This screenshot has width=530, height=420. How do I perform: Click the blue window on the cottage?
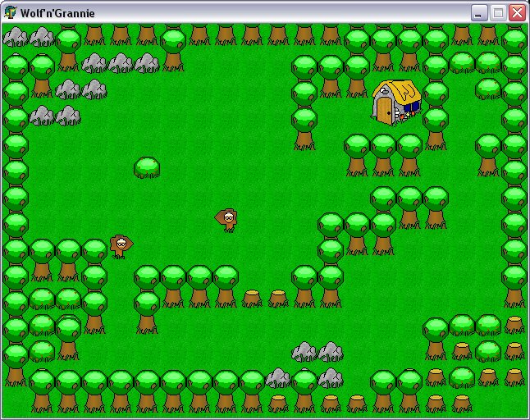click(x=411, y=107)
